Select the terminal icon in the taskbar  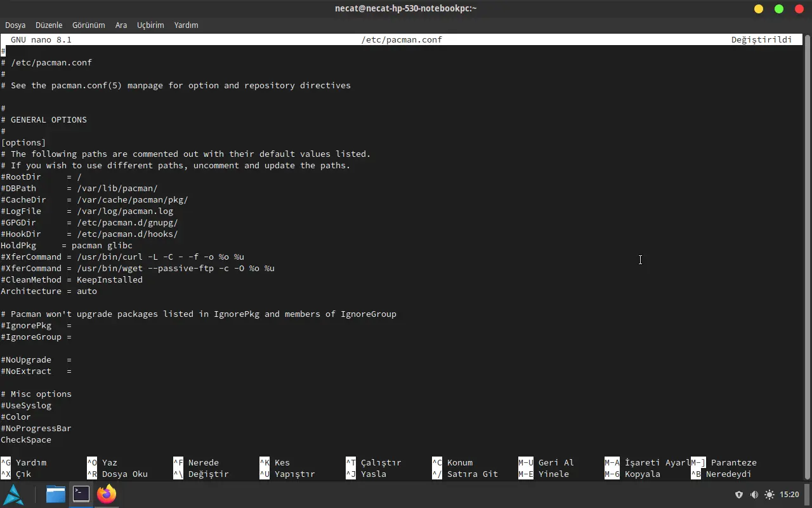click(x=81, y=494)
